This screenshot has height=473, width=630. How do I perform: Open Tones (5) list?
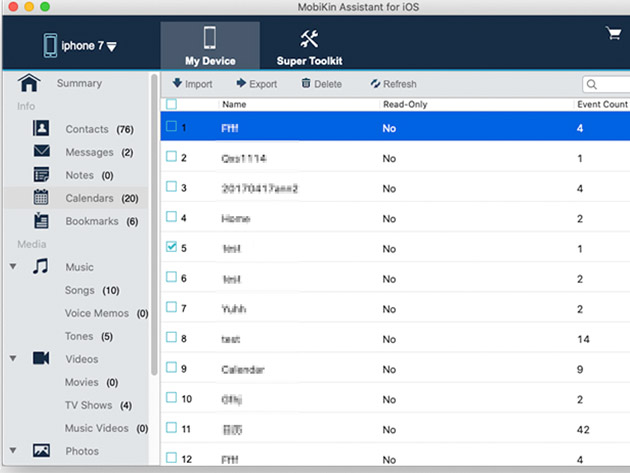(x=89, y=336)
